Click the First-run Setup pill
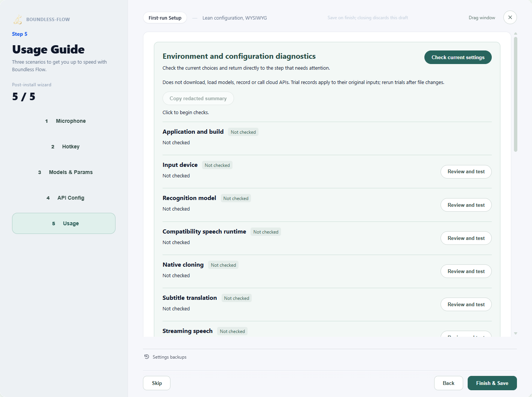This screenshot has width=532, height=397. [x=165, y=18]
